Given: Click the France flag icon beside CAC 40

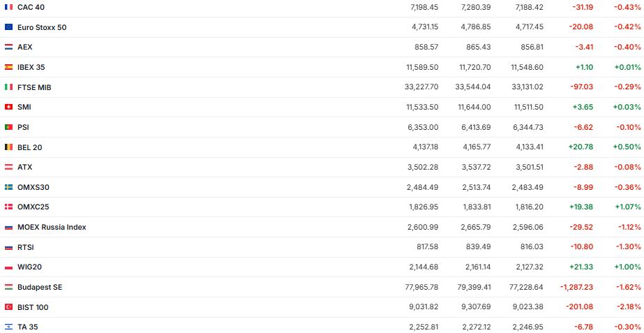Looking at the screenshot, I should pyautogui.click(x=8, y=7).
